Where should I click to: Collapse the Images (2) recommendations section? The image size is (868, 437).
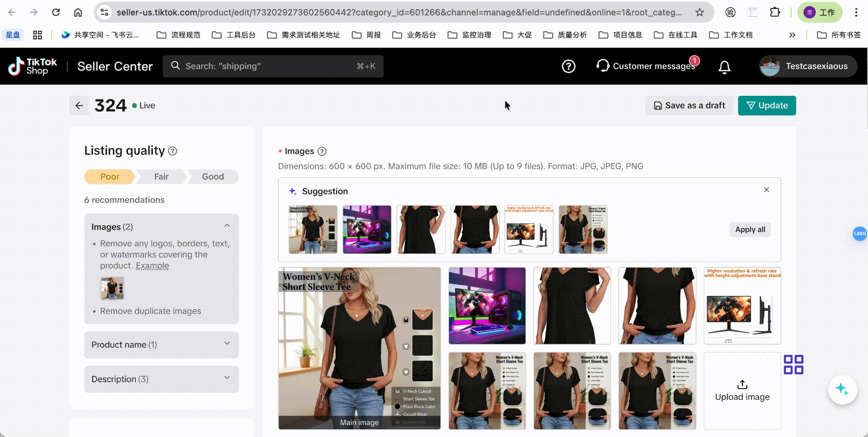click(227, 226)
